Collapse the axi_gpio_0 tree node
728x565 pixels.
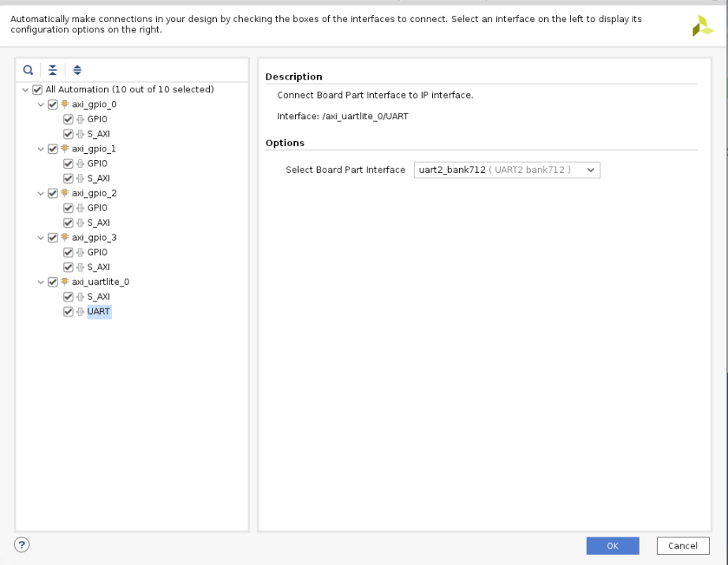click(41, 104)
